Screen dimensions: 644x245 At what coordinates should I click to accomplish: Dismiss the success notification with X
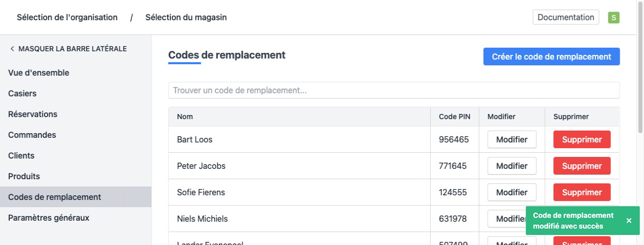click(x=628, y=221)
